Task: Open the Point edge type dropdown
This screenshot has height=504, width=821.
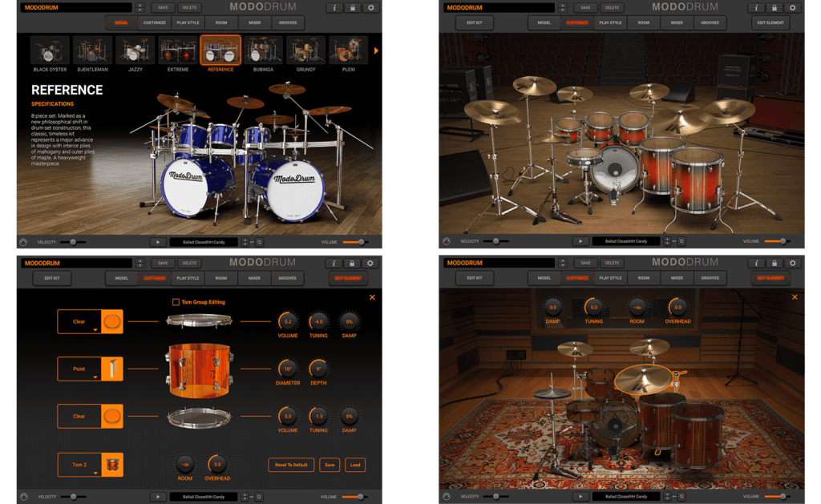Action: pyautogui.click(x=79, y=369)
